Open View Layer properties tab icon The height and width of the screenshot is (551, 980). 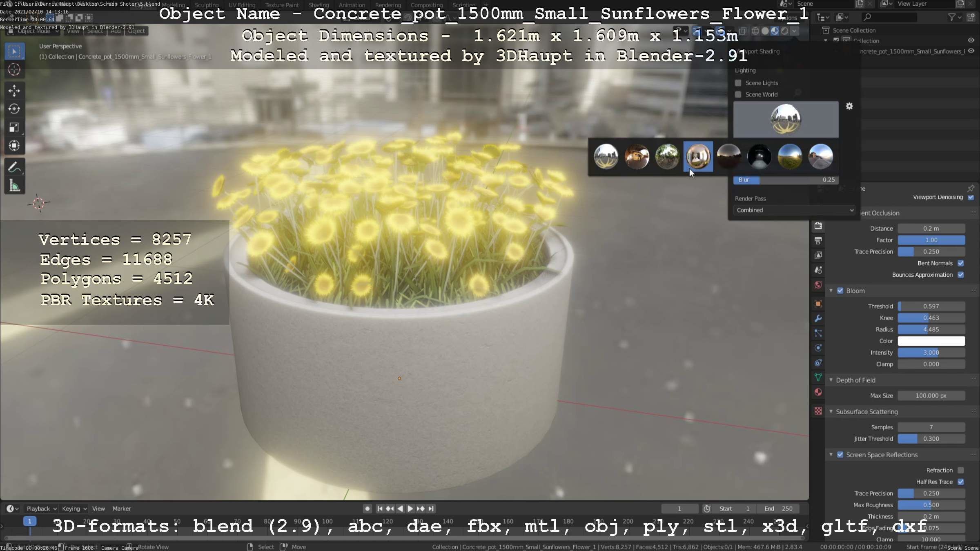(x=818, y=255)
